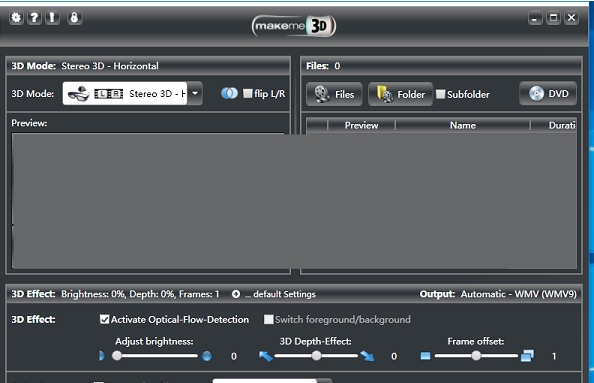Viewport: 594px width, 383px height.
Task: Click the single frame offset icon
Action: click(x=425, y=356)
